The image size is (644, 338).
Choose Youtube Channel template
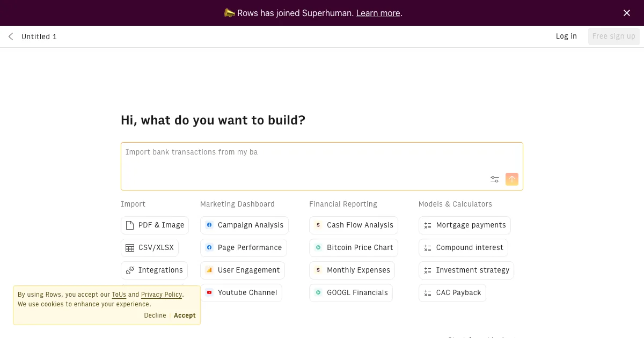[241, 293]
